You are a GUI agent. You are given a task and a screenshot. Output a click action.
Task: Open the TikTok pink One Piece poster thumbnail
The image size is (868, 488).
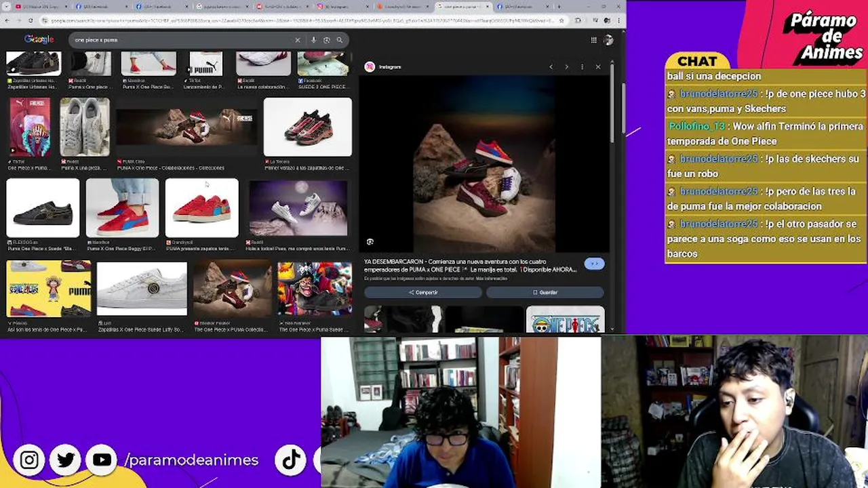[30, 127]
